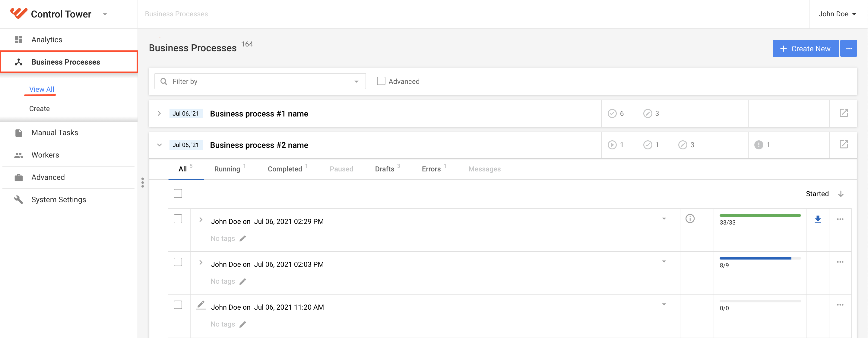868x338 pixels.
Task: Focus the Filter by input field
Action: (260, 81)
